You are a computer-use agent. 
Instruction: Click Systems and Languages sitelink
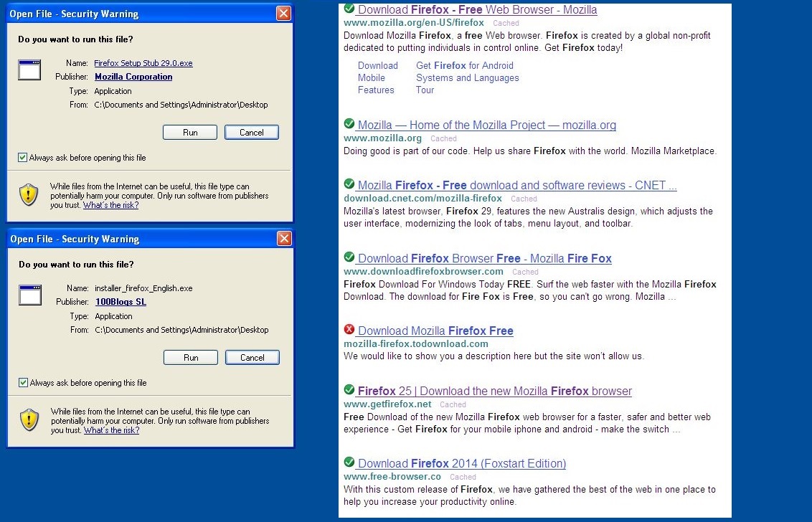(467, 77)
